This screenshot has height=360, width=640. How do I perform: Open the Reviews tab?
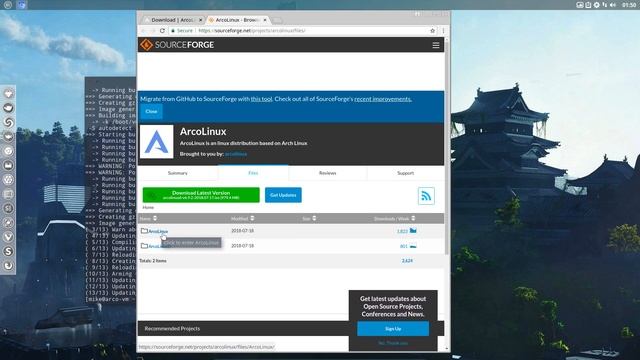(327, 173)
